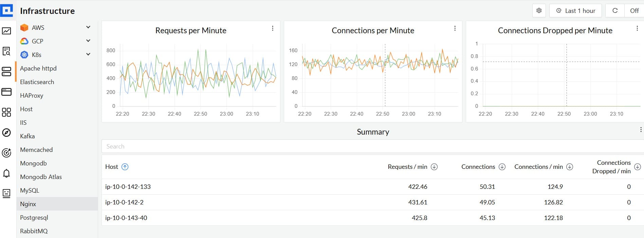644x238 pixels.
Task: Sort by Connections arrow icon
Action: click(502, 167)
